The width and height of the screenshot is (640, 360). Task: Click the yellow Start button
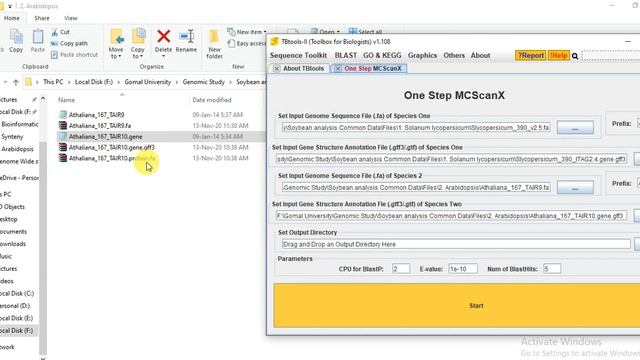[457, 305]
